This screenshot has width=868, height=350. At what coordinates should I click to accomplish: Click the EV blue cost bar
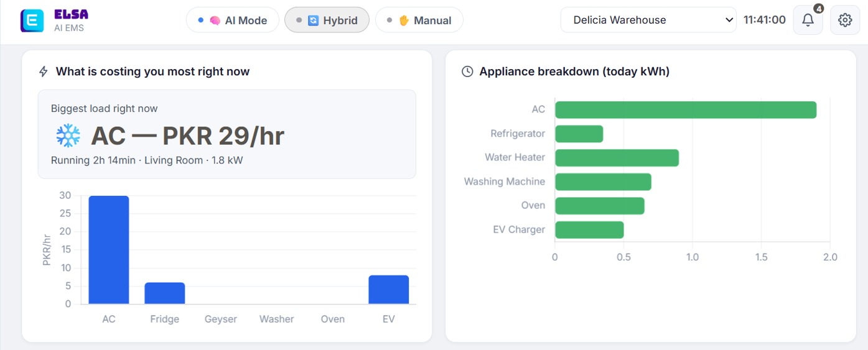tap(389, 290)
